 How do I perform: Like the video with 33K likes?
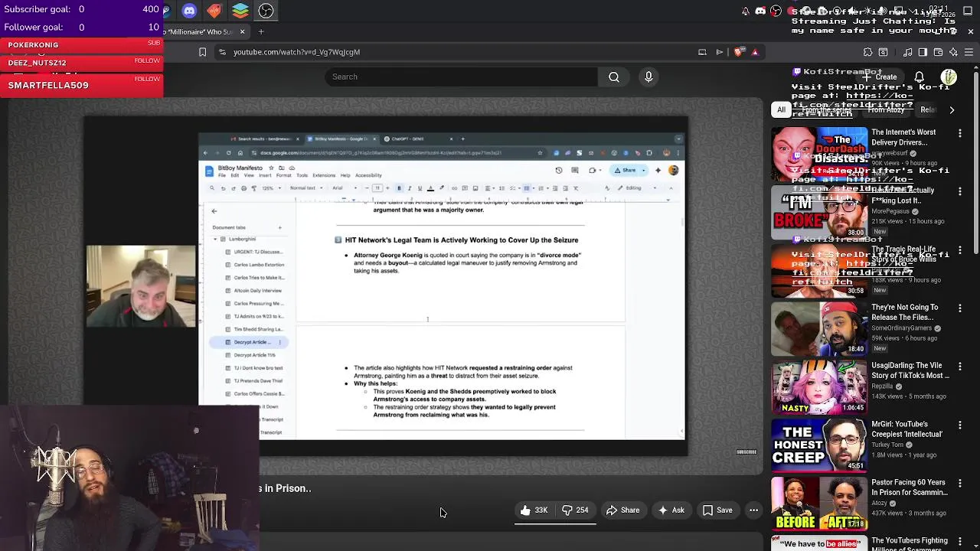point(534,510)
